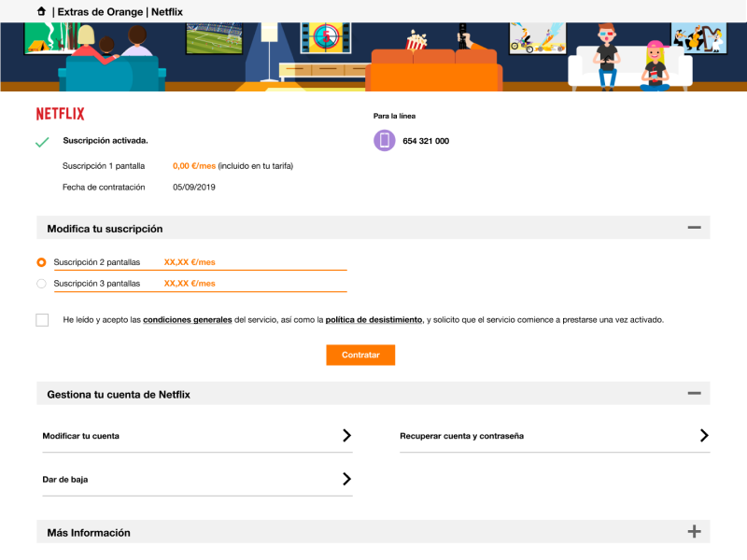This screenshot has height=560, width=747.
Task: Click arrow next to Dar de baja
Action: 346,479
